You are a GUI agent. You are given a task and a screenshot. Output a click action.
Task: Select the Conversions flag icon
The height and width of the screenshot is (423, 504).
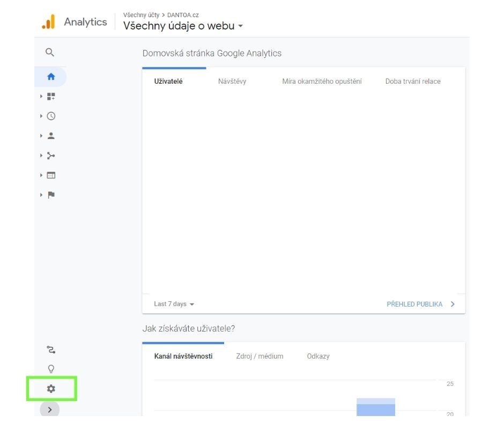point(50,194)
